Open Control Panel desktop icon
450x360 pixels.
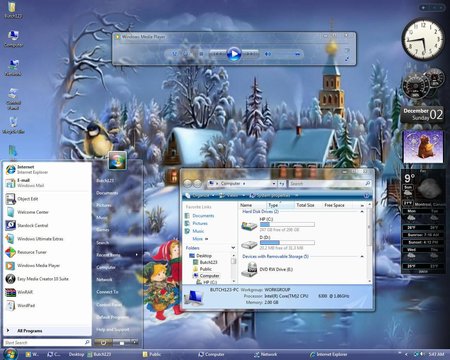[x=13, y=99]
